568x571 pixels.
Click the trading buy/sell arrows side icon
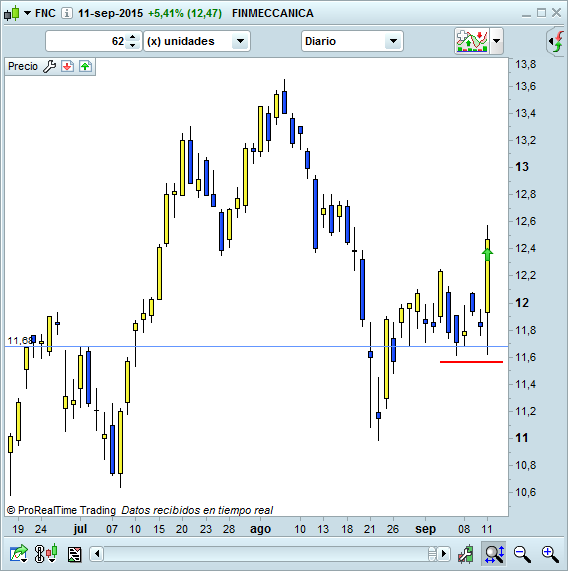556,41
